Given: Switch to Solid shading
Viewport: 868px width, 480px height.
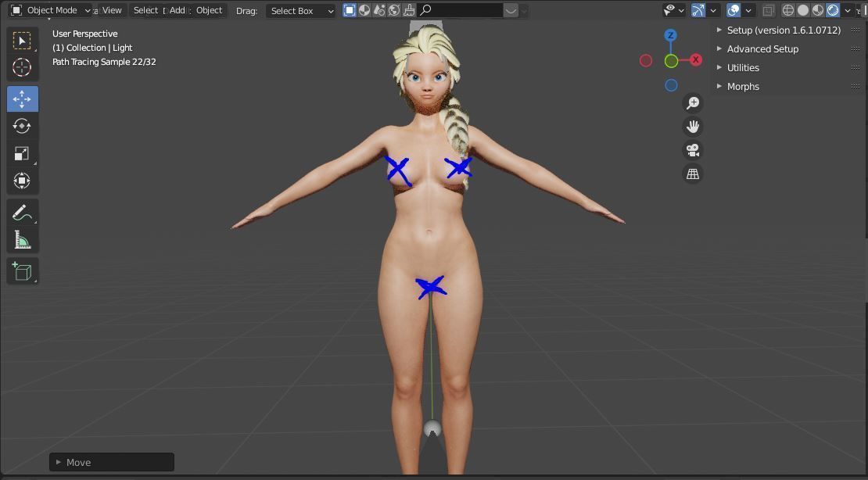Looking at the screenshot, I should (802, 10).
